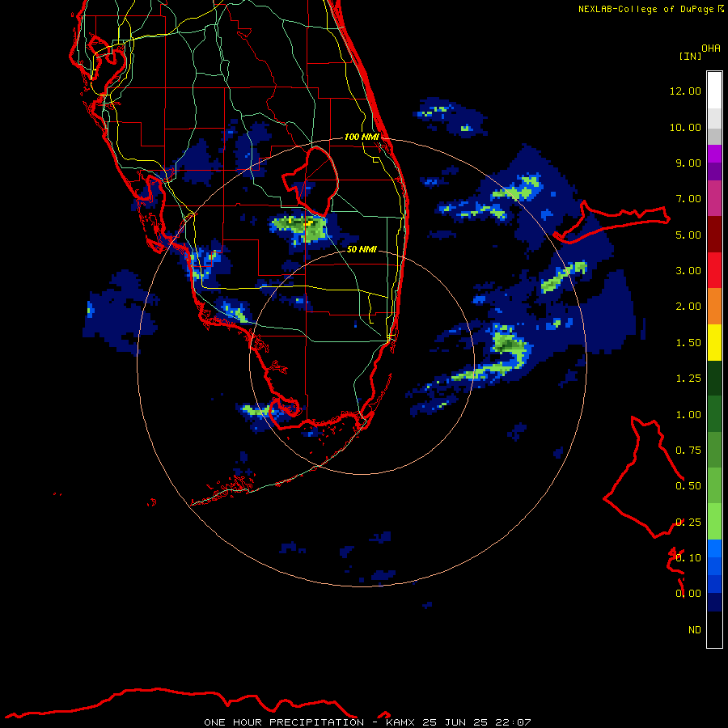Click the 0.10 legend value
Image resolution: width=728 pixels, height=728 pixels.
tap(688, 558)
